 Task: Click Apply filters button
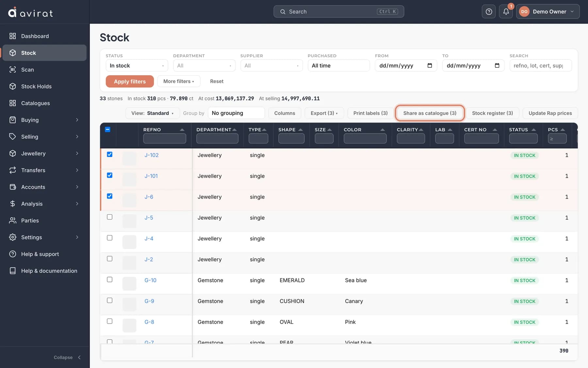tap(130, 81)
